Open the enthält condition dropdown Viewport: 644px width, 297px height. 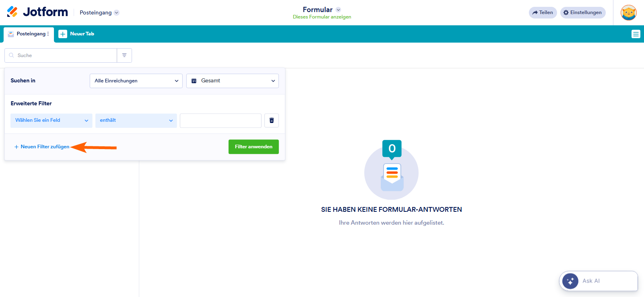pyautogui.click(x=136, y=121)
